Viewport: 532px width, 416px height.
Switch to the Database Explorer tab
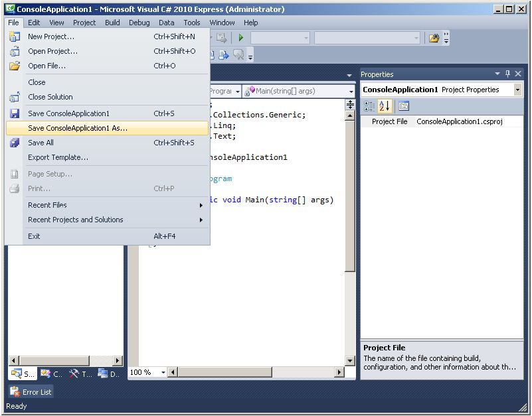click(108, 374)
